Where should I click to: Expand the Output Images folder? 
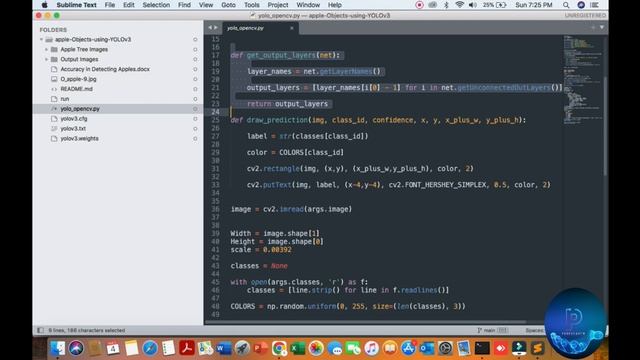[x=46, y=59]
